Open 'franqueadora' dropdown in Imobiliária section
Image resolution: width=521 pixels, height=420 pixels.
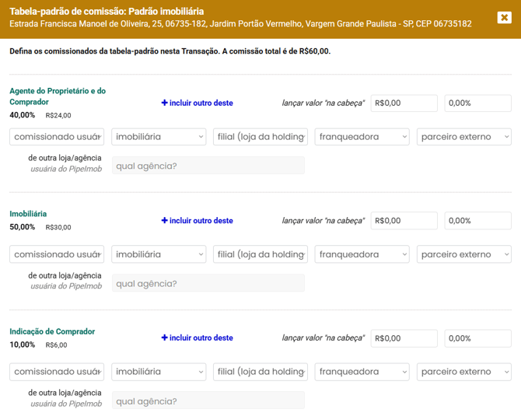[362, 254]
